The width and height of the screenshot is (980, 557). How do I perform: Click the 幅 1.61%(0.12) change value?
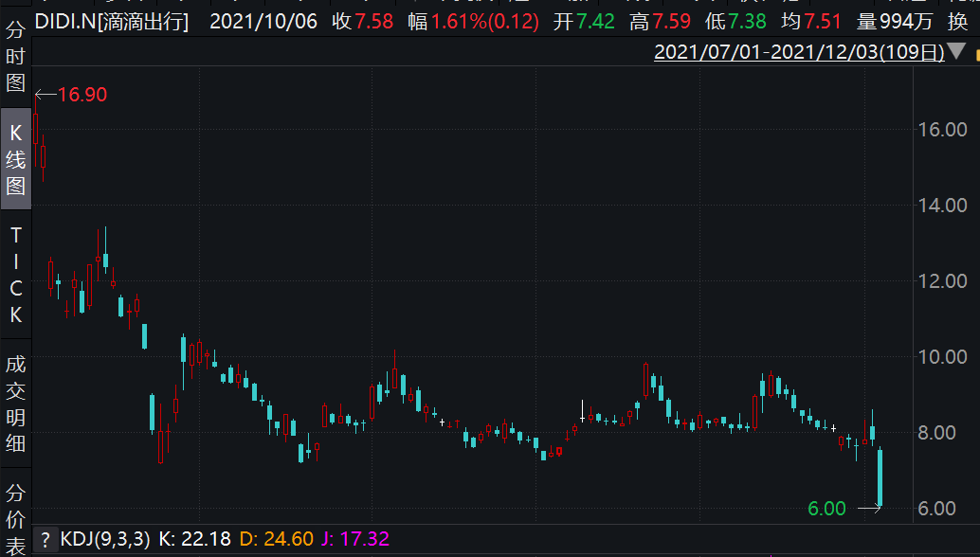point(473,21)
